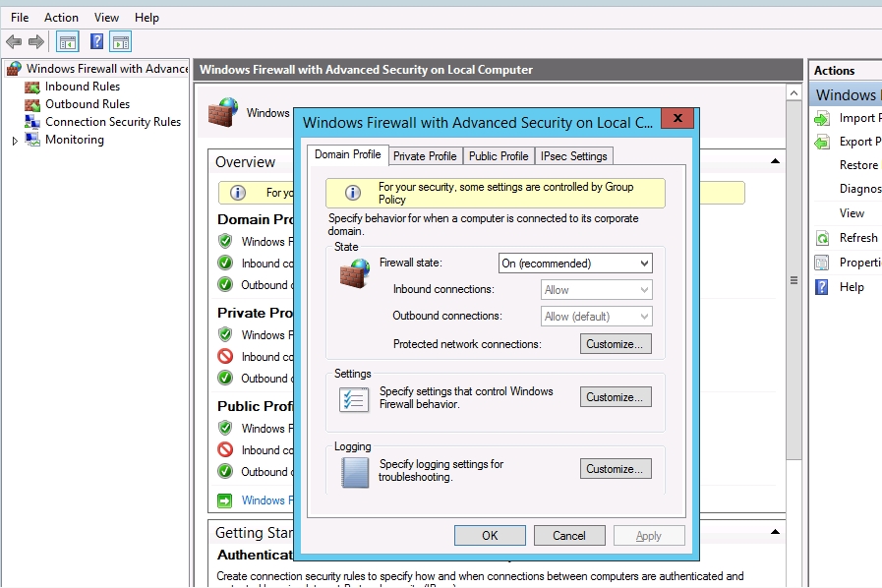Switch to the IPsec Settings tab
The image size is (882, 588).
(x=574, y=156)
